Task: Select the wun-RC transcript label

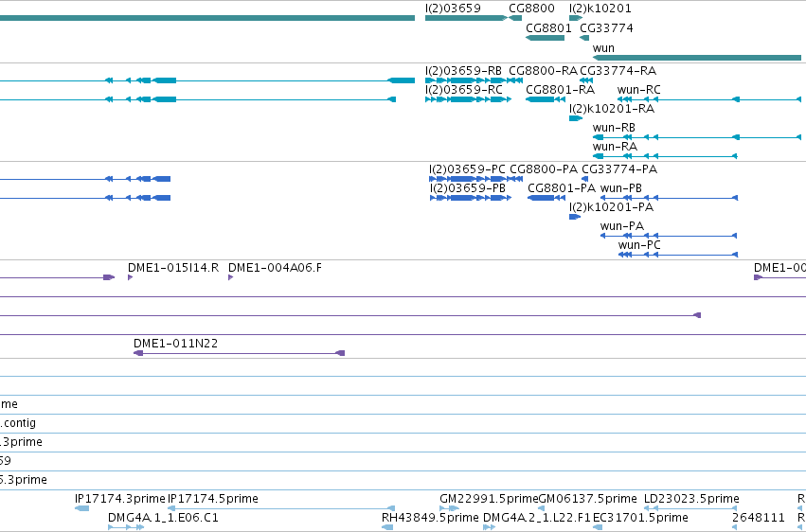Action: click(639, 89)
